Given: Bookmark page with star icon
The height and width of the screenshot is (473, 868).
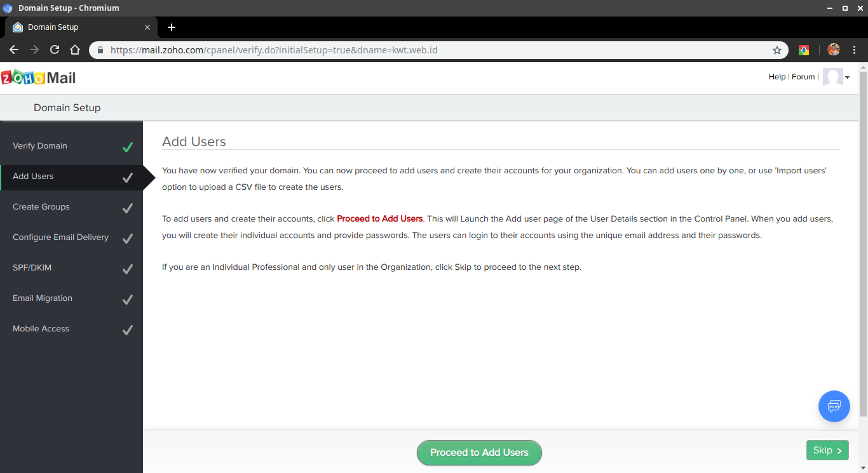Looking at the screenshot, I should 776,50.
